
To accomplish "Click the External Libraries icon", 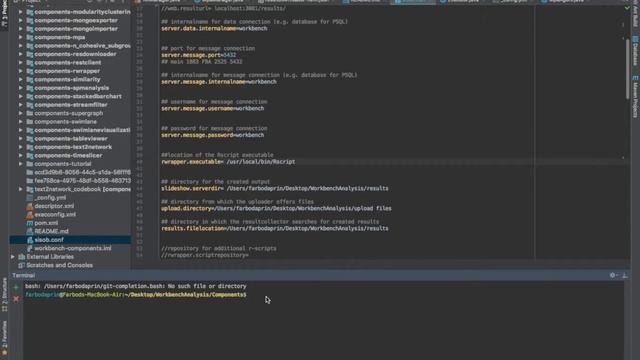I will pyautogui.click(x=22, y=257).
